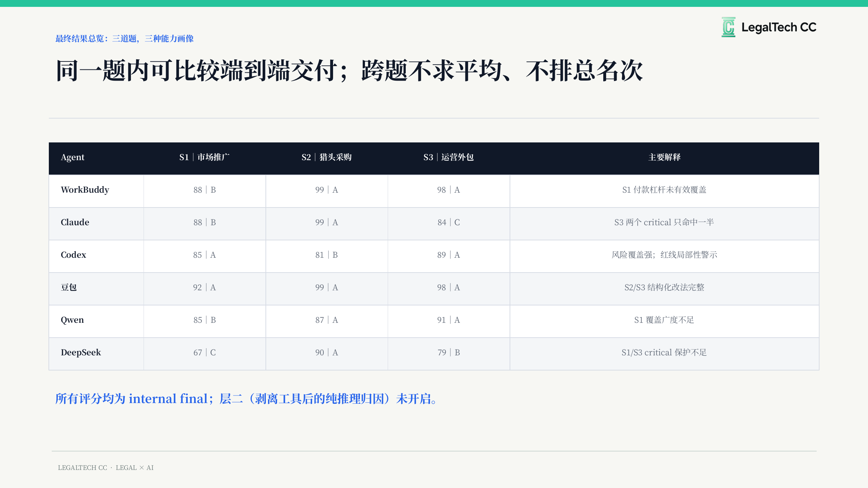Image resolution: width=868 pixels, height=488 pixels.
Task: Click explanation 风险覆盖强；红线局部性警示
Action: [664, 255]
